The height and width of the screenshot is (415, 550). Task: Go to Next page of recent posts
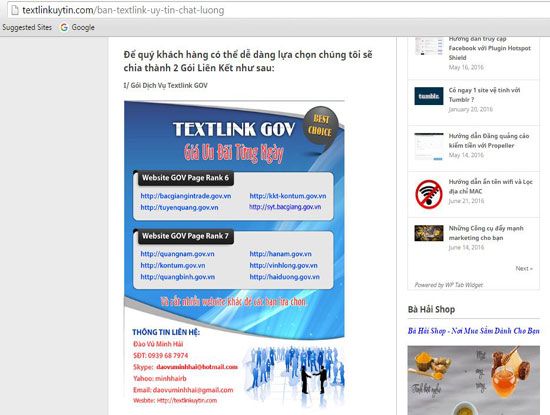point(524,268)
